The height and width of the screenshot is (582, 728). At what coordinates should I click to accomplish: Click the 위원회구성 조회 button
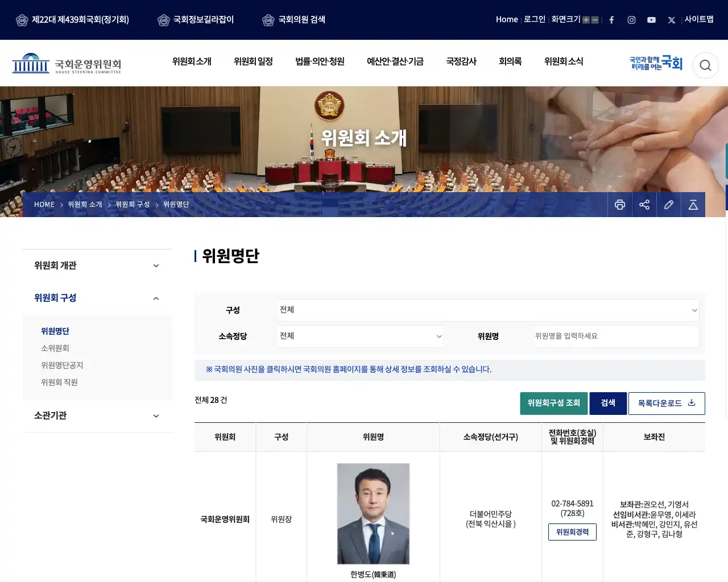pyautogui.click(x=554, y=404)
